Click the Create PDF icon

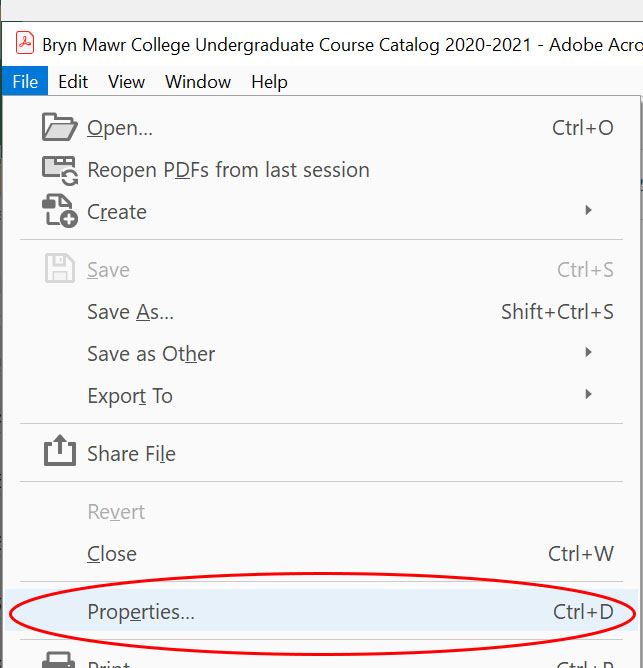click(x=59, y=212)
